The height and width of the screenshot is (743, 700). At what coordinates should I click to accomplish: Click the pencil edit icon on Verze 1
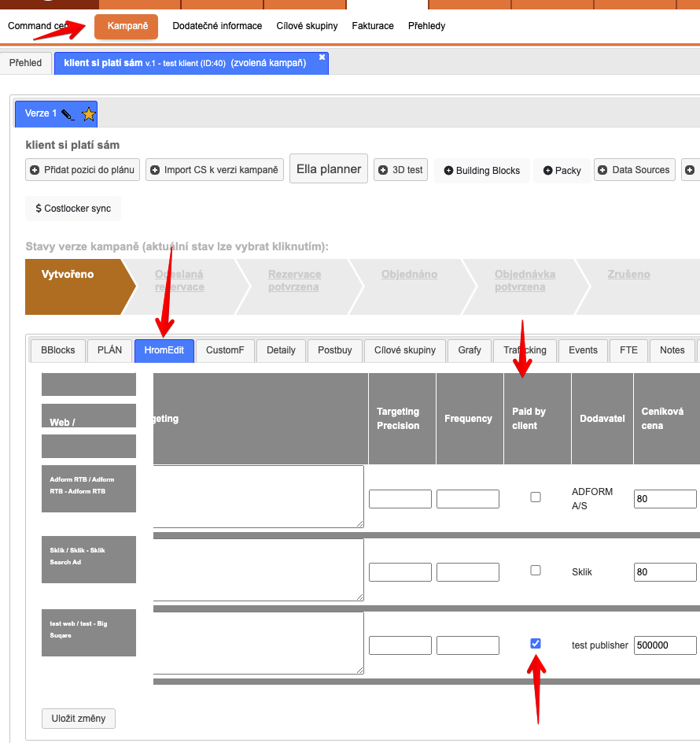(68, 115)
